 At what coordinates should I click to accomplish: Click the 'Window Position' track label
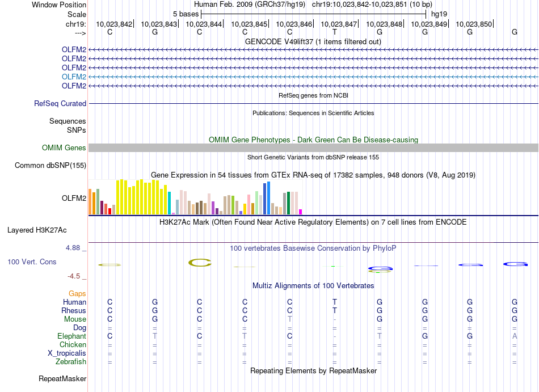59,5
